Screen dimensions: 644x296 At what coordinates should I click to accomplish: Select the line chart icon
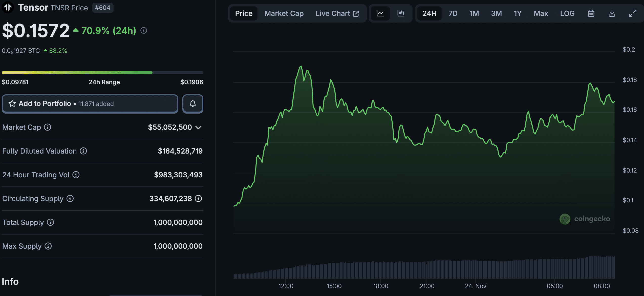tap(380, 13)
